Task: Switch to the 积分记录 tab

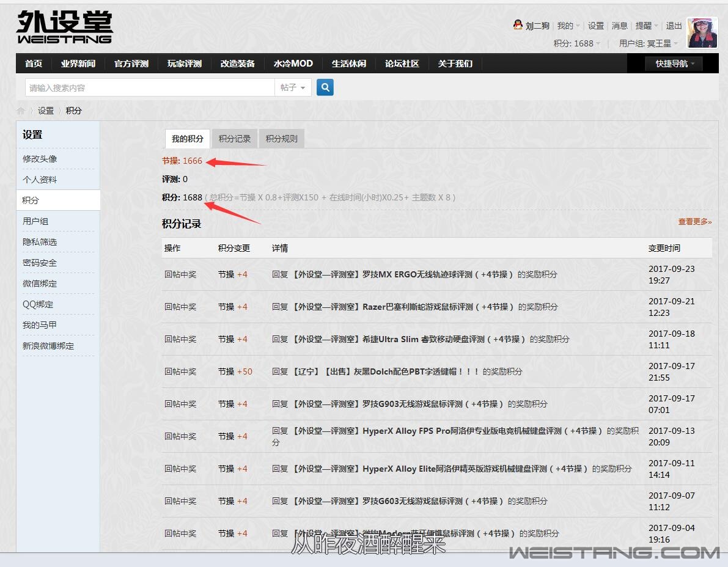Action: (235, 139)
